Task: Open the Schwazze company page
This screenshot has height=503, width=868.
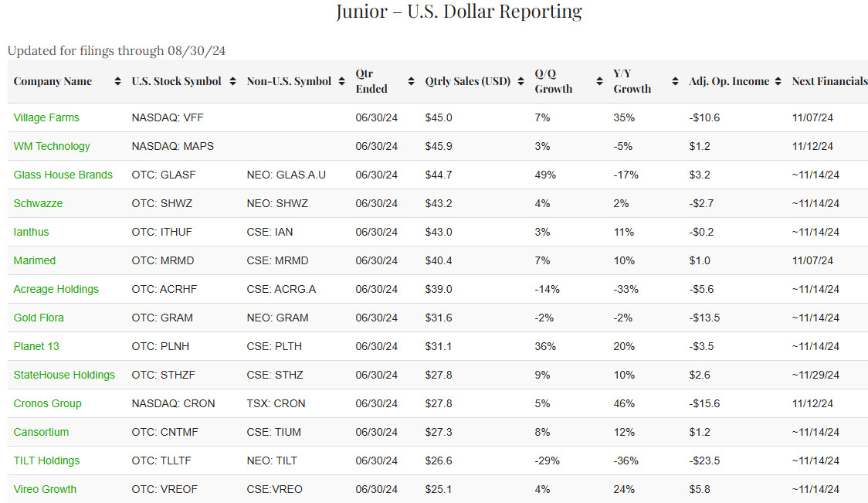Action: (38, 203)
